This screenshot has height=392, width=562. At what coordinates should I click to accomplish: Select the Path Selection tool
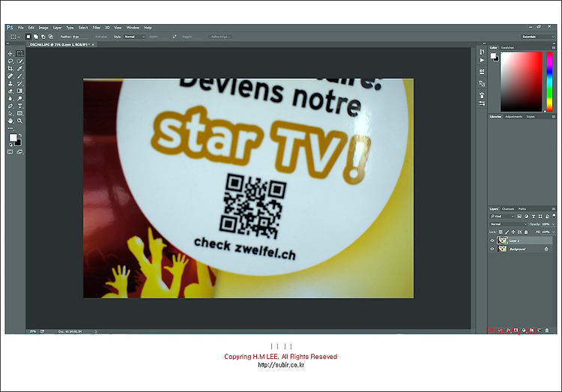(x=10, y=114)
